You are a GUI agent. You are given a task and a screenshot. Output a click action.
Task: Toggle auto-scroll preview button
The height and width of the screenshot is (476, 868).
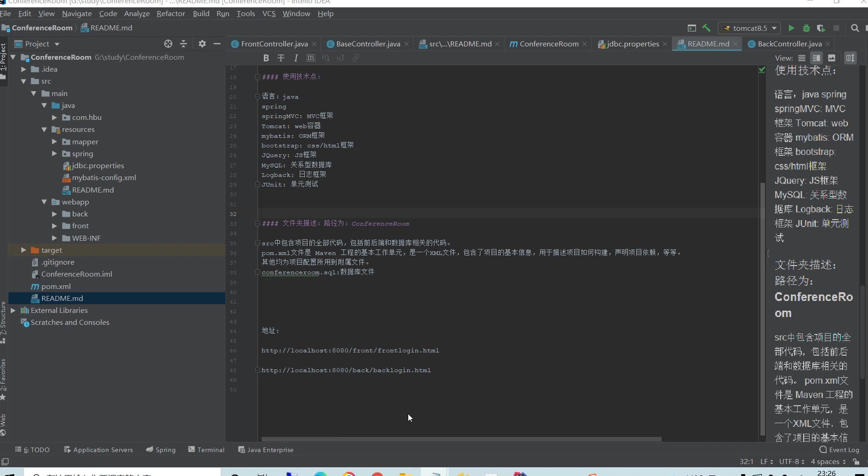coord(850,58)
